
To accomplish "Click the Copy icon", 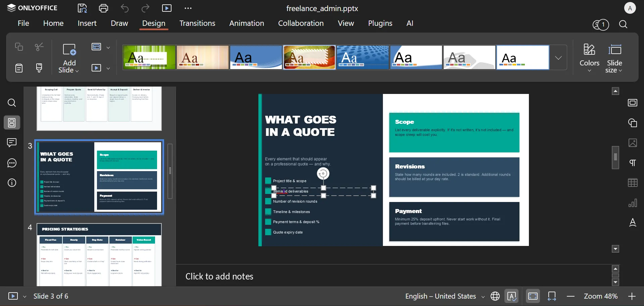I will pos(19,47).
